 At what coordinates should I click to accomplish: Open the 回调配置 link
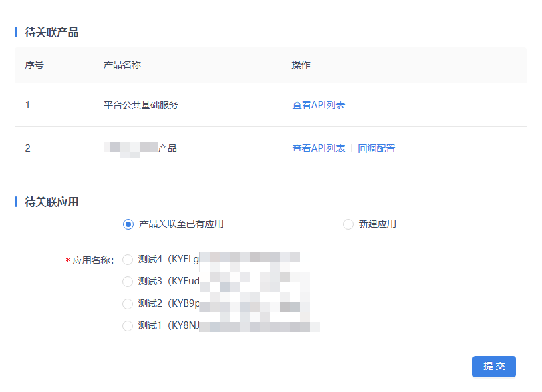376,148
